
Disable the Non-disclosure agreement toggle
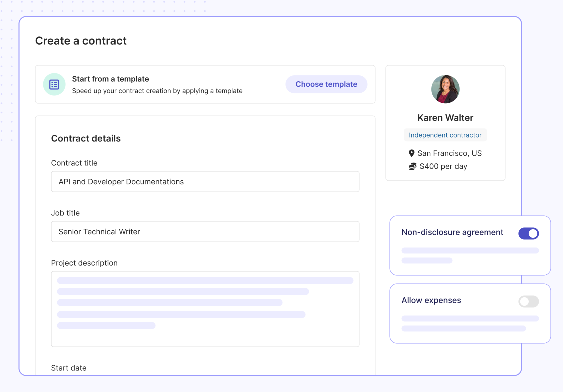point(528,233)
